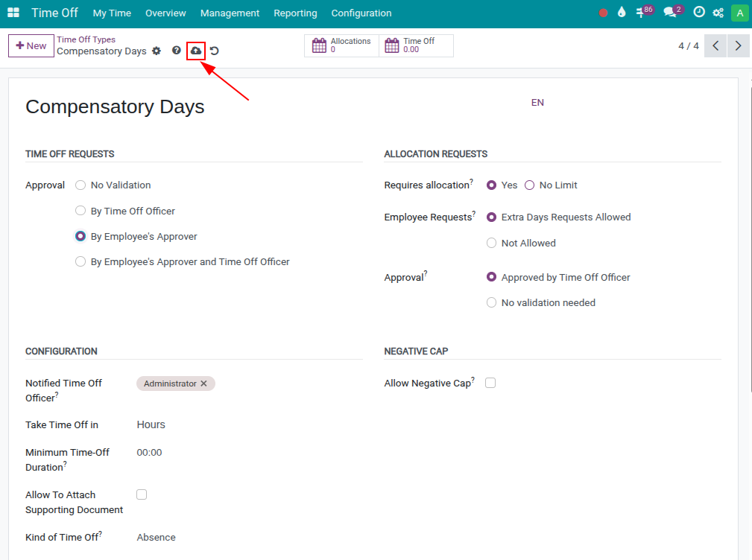Screen dimensions: 752x560
Task: Open the EN language selector
Action: click(x=537, y=102)
